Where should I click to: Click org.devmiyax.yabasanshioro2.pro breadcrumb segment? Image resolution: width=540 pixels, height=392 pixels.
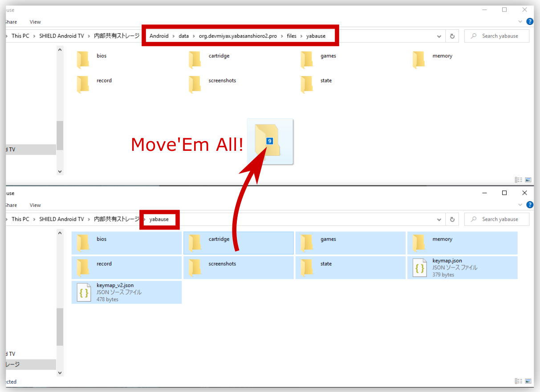(241, 36)
